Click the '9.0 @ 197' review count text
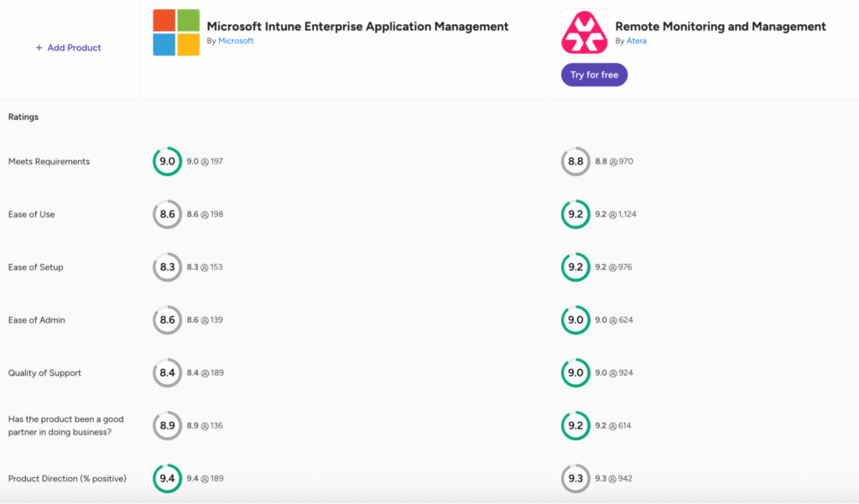The image size is (859, 504). click(x=205, y=162)
